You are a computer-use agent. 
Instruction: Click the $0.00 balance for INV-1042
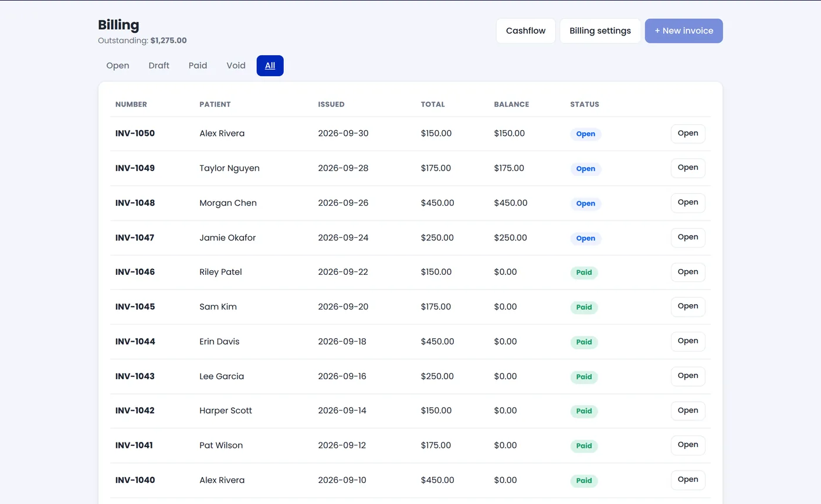[506, 411]
